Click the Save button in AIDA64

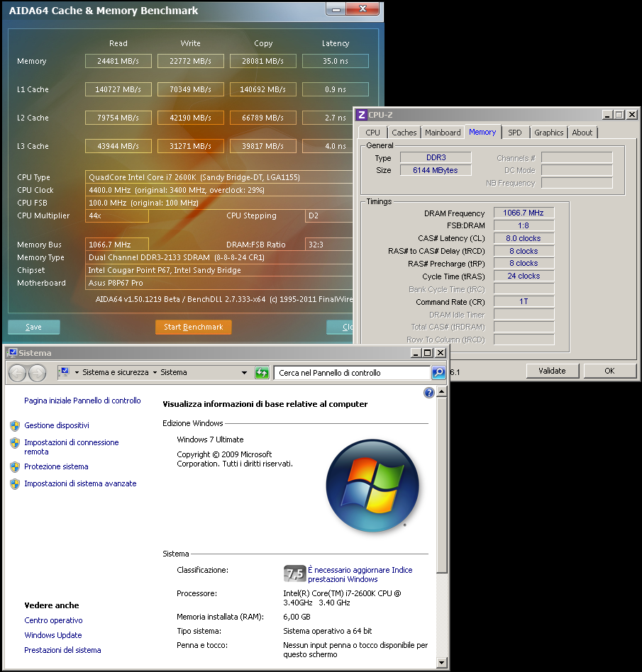(33, 327)
